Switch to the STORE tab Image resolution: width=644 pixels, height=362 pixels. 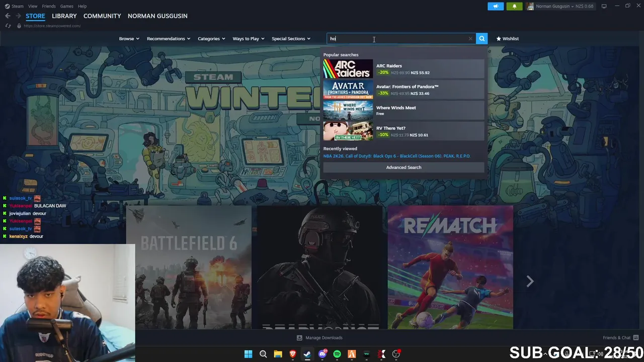tap(35, 16)
